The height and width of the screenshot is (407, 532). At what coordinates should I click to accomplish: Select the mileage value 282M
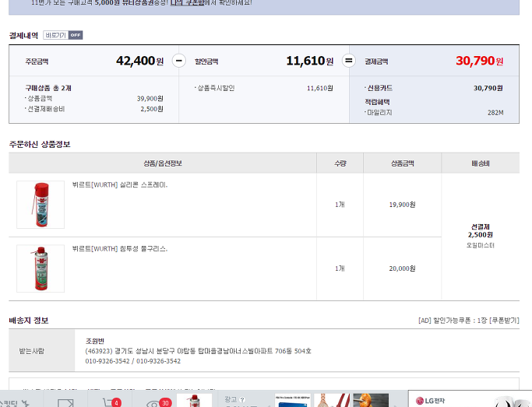click(x=495, y=113)
